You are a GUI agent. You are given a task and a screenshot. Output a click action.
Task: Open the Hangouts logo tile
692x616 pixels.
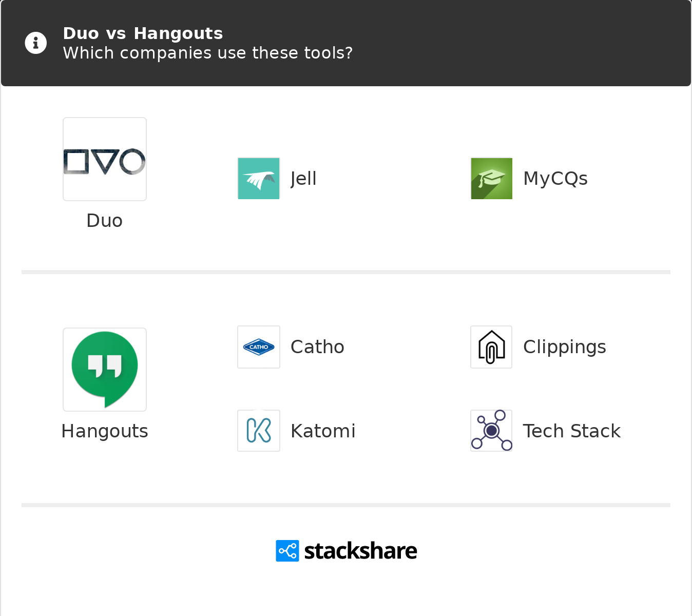pos(105,370)
